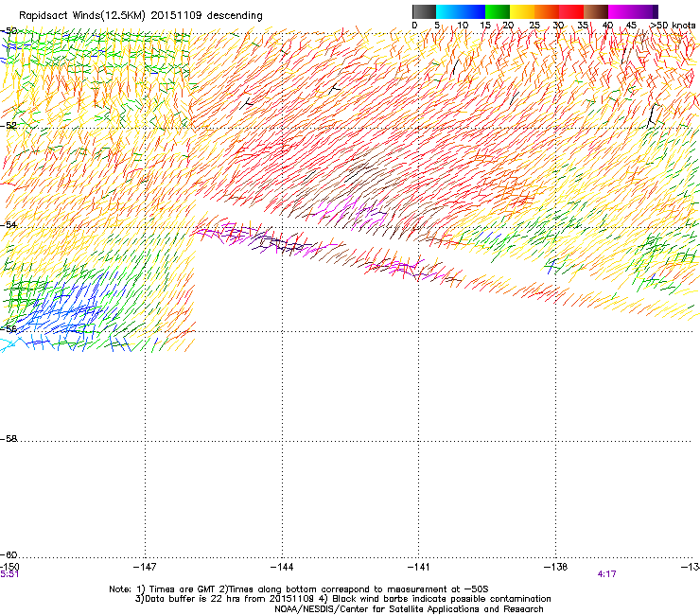Click the 'Times are GMT' note line
The image size is (700, 615).
click(x=299, y=589)
